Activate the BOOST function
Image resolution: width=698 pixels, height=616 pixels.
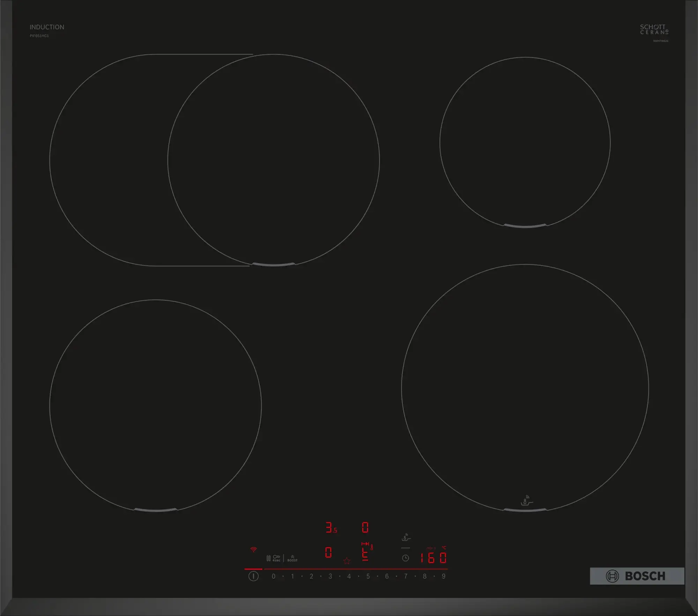292,558
